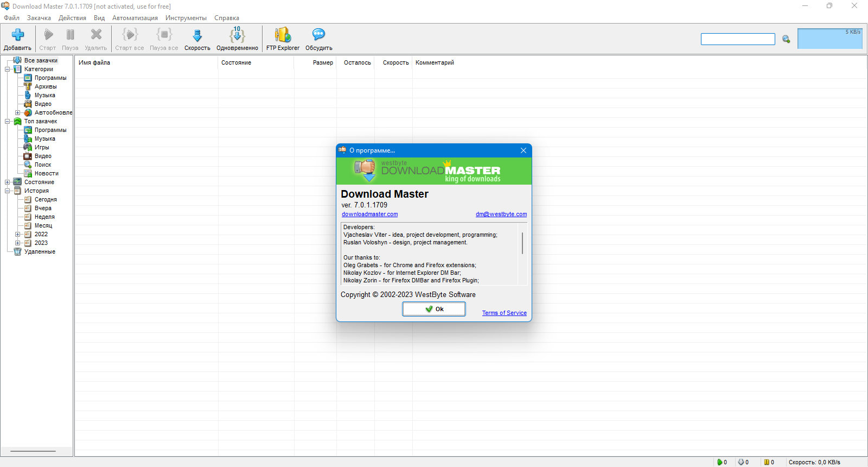The width and height of the screenshot is (868, 467).
Task: Open the Автоматизация menu
Action: pos(135,18)
